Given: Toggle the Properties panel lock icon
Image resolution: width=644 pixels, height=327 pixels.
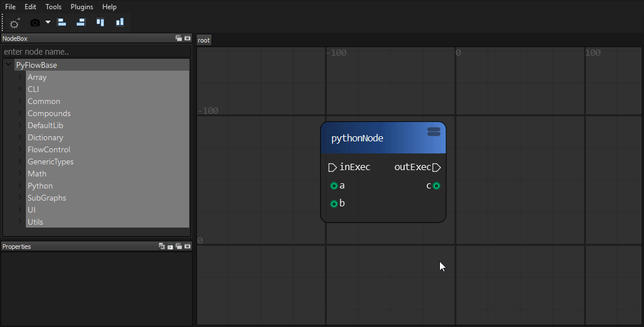Looking at the screenshot, I should coord(170,246).
